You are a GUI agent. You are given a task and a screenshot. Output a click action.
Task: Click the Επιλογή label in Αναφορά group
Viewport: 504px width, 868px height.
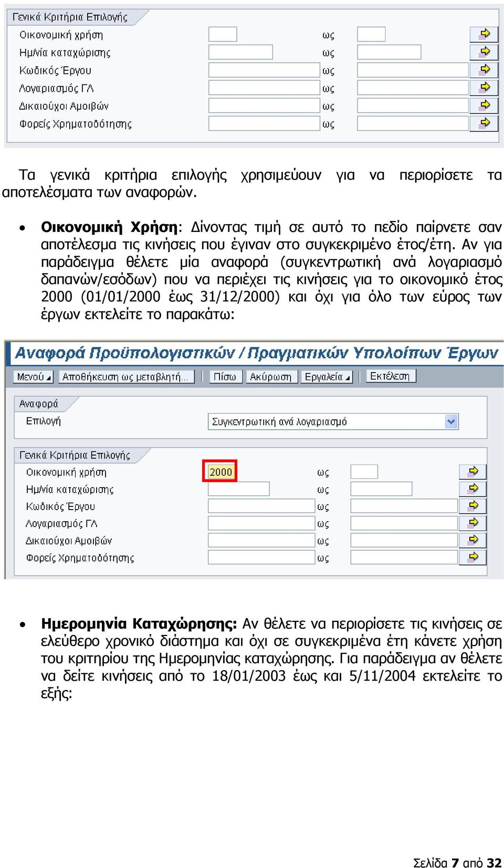pos(44,421)
